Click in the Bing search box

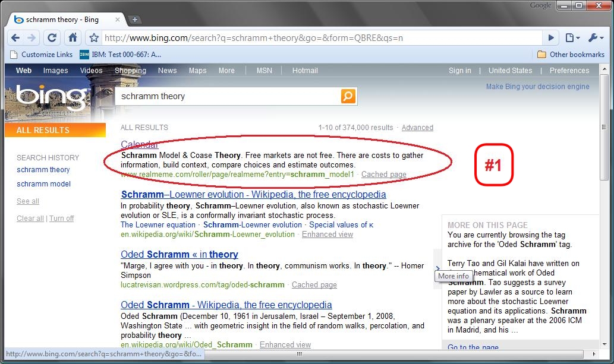(228, 96)
